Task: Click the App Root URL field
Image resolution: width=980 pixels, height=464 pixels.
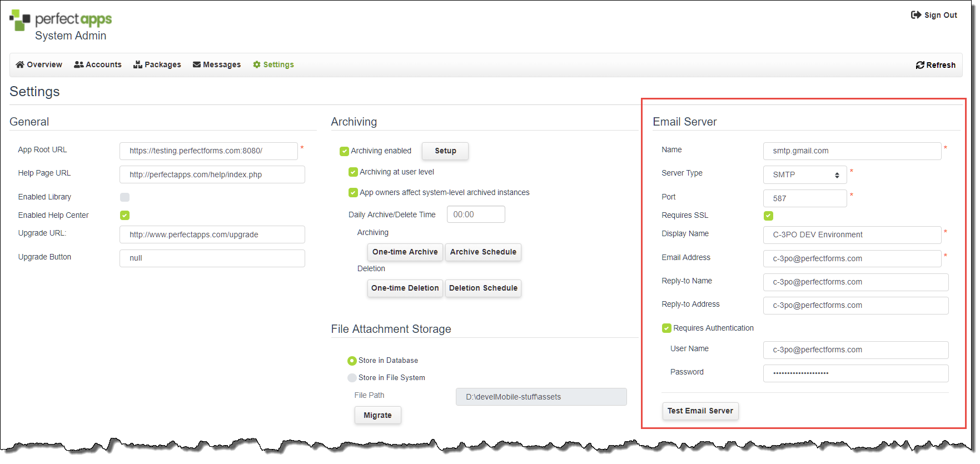Action: (208, 151)
